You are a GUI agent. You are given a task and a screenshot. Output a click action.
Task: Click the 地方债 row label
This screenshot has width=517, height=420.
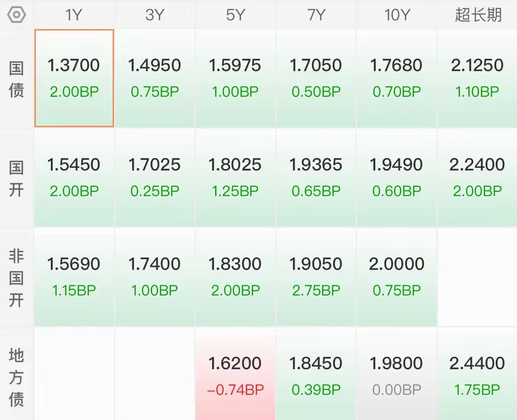tap(17, 377)
